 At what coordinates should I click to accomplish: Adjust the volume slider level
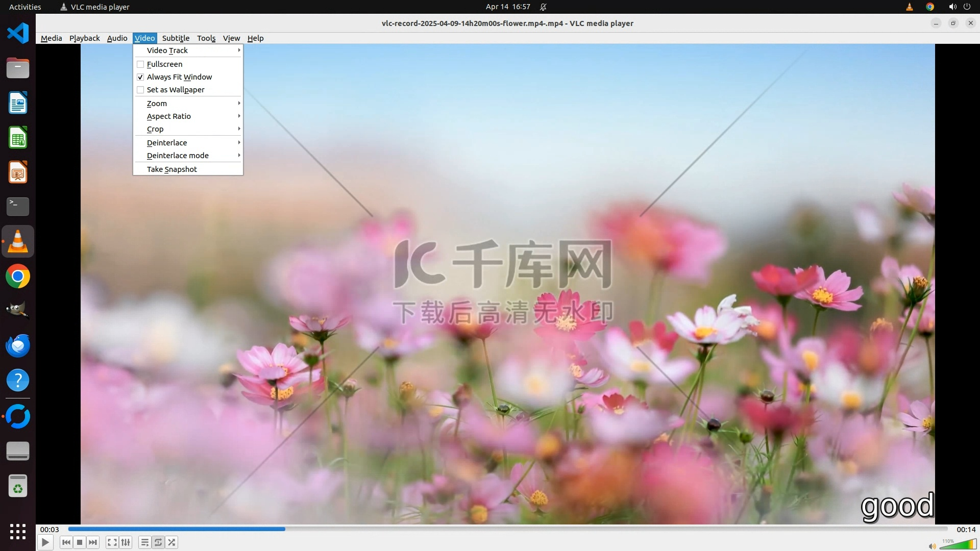pos(958,544)
